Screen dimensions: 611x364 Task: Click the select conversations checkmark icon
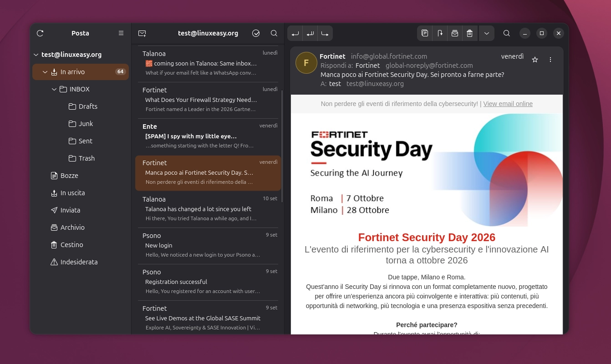tap(256, 33)
